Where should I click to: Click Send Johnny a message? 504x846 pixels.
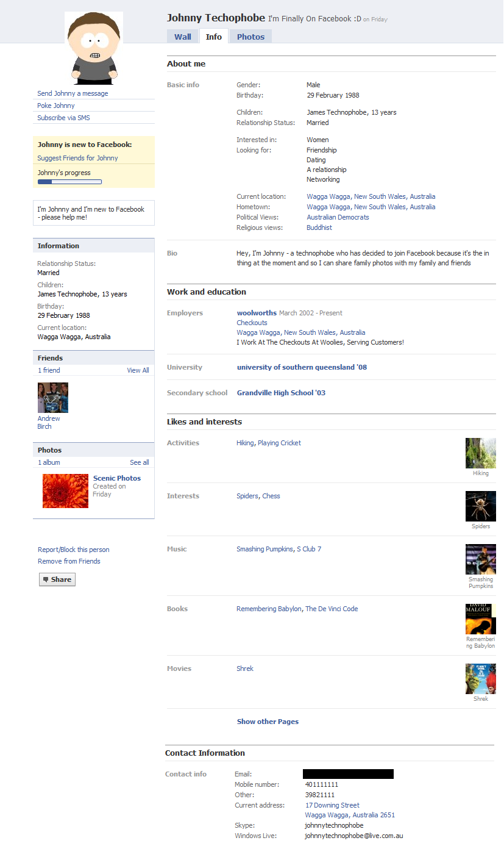(73, 93)
